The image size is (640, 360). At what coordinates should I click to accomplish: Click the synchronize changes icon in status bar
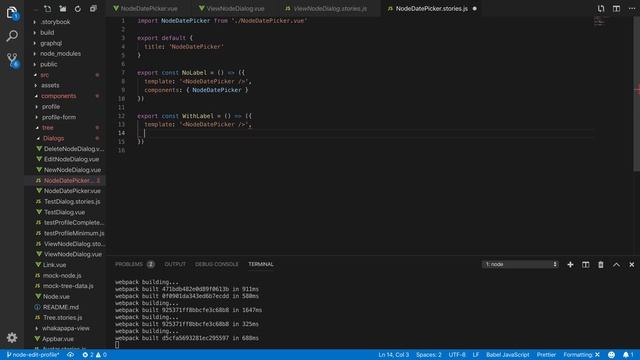click(x=71, y=355)
